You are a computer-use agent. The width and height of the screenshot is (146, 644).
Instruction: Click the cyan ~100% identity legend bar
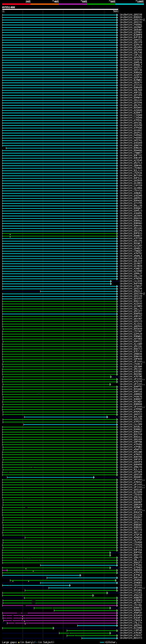130,4
